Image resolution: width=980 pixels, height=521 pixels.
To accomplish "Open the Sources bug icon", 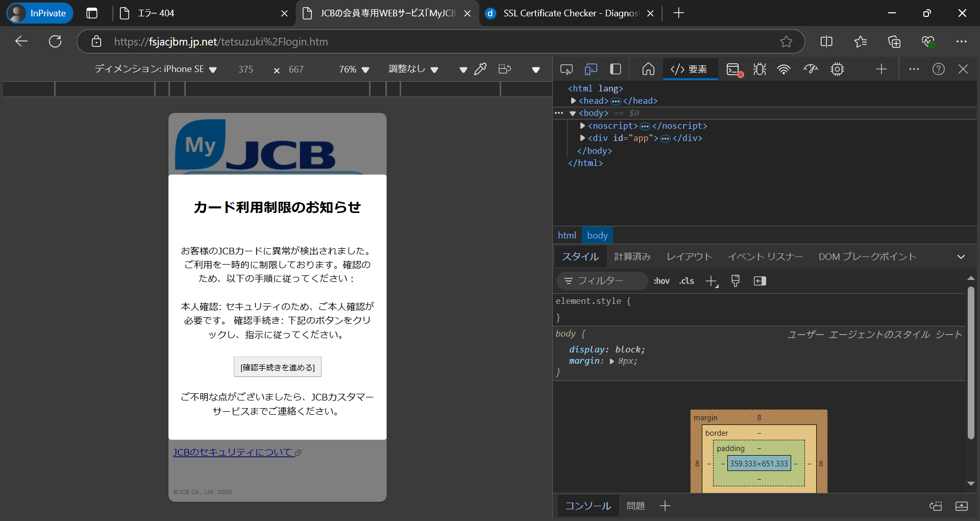I will [x=759, y=69].
